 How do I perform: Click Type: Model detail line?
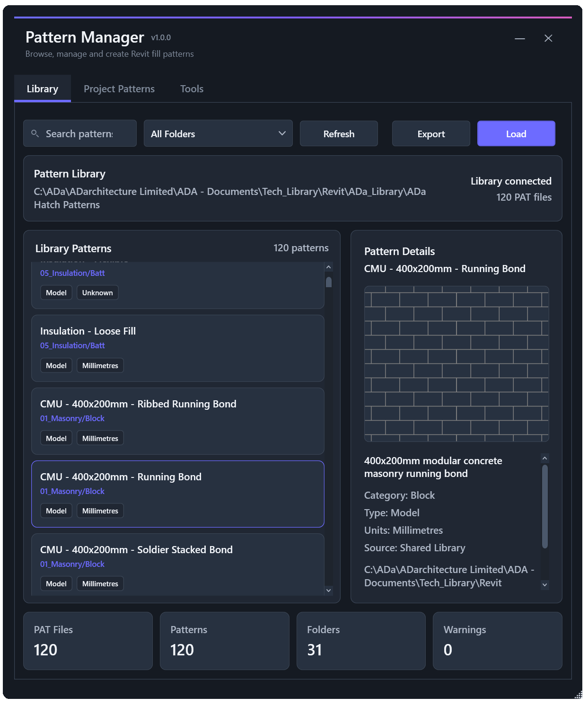392,513
